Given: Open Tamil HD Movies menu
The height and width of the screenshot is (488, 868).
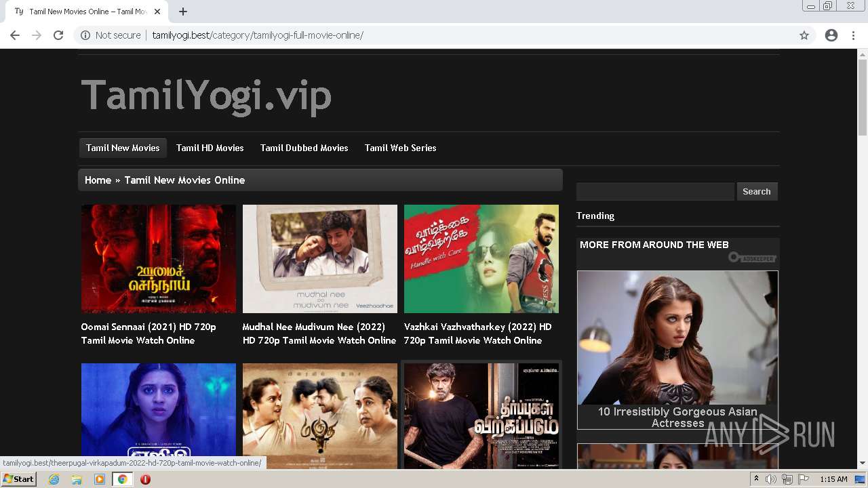Looking at the screenshot, I should [x=210, y=148].
